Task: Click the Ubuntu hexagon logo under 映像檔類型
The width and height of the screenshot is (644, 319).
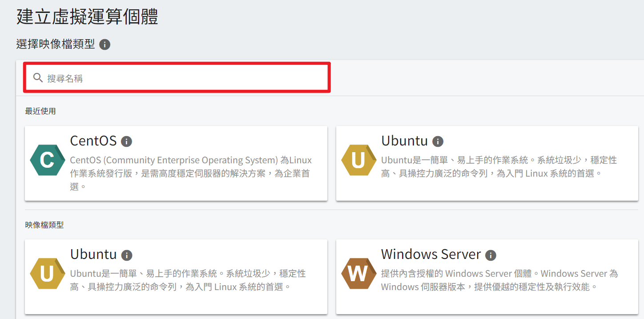Action: coord(47,274)
